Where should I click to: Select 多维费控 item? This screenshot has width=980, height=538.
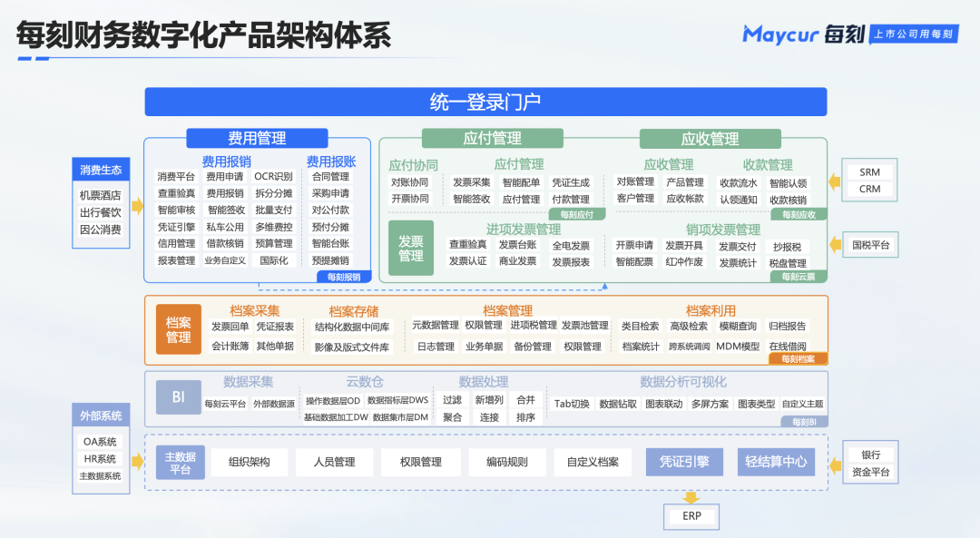[x=273, y=227]
